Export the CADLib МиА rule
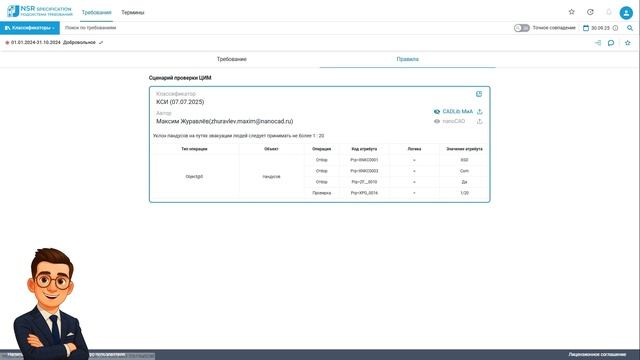The width and height of the screenshot is (640, 360). pos(480,111)
